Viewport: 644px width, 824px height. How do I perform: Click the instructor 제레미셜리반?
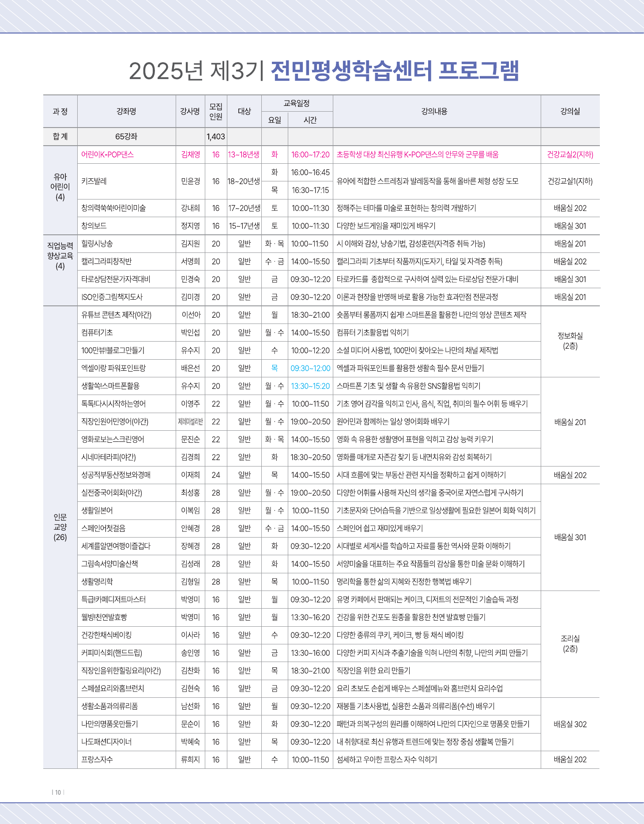190,421
